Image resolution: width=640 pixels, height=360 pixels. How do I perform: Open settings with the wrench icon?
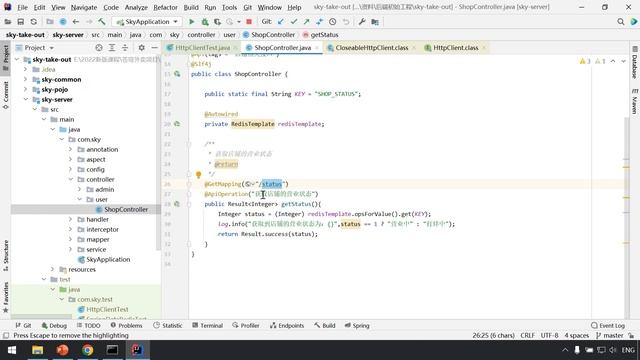(362, 22)
